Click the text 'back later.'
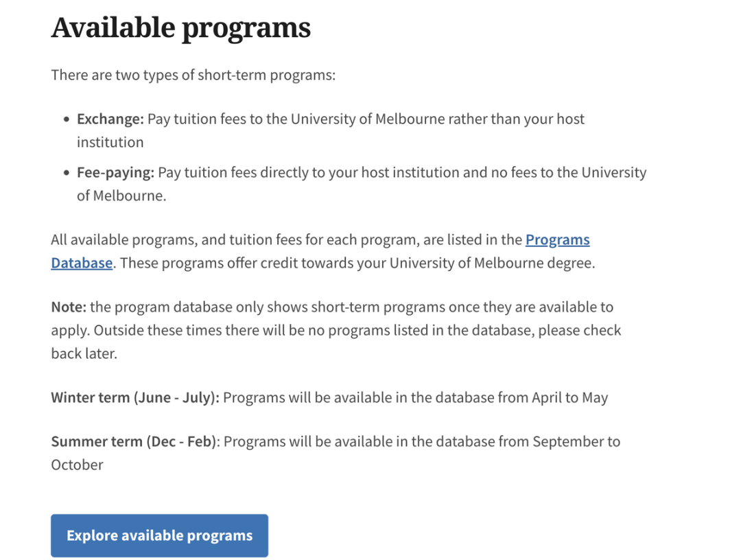 tap(84, 353)
